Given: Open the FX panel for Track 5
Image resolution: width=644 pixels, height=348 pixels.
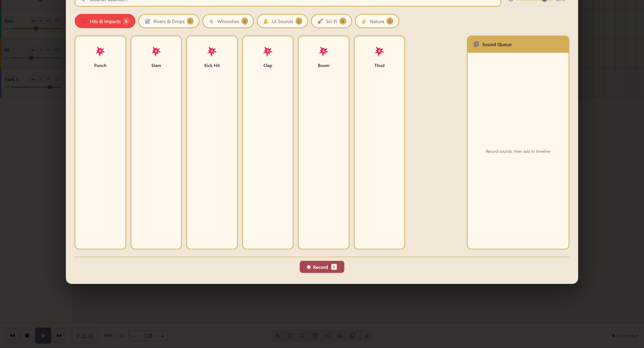Looking at the screenshot, I should click(x=49, y=79).
